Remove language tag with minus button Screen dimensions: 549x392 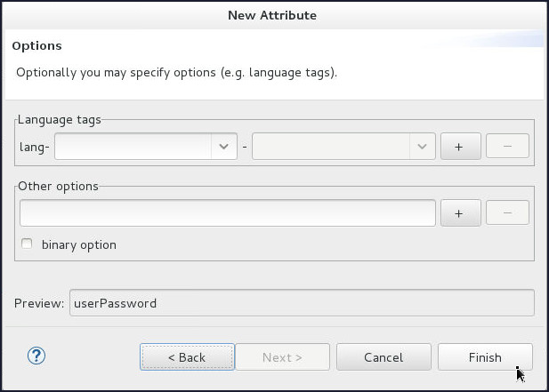click(x=508, y=146)
